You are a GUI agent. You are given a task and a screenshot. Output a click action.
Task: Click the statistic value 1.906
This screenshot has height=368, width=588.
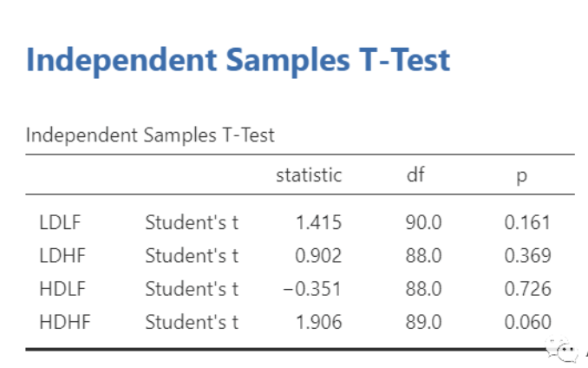[x=318, y=323]
